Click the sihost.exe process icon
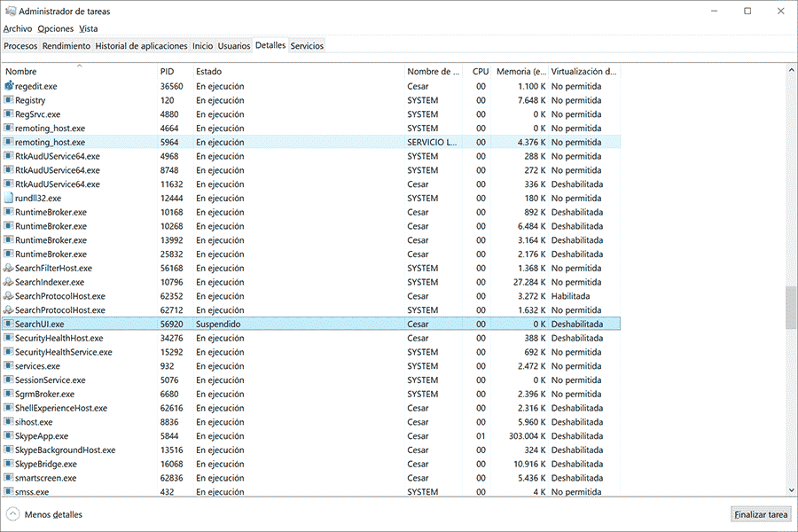The image size is (798, 532). pyautogui.click(x=9, y=422)
